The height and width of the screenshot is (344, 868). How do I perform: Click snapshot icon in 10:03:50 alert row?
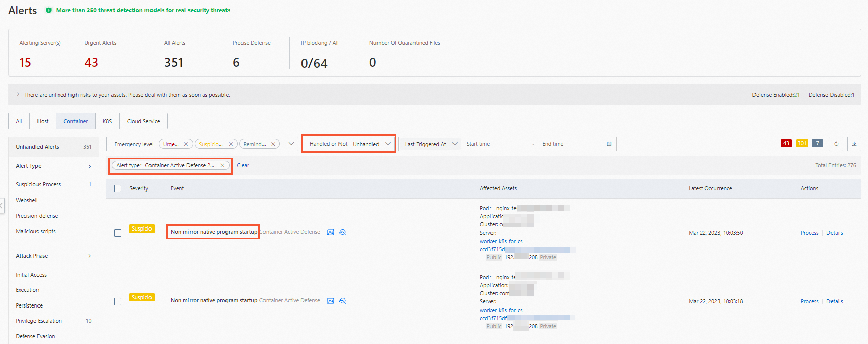(331, 232)
